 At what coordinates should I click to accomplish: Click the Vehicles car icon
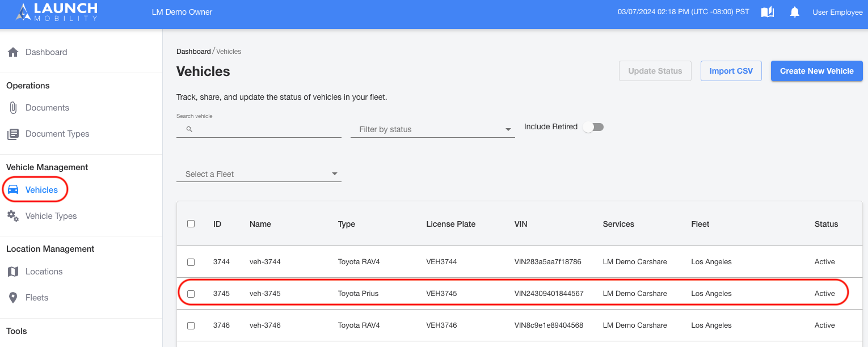click(13, 190)
